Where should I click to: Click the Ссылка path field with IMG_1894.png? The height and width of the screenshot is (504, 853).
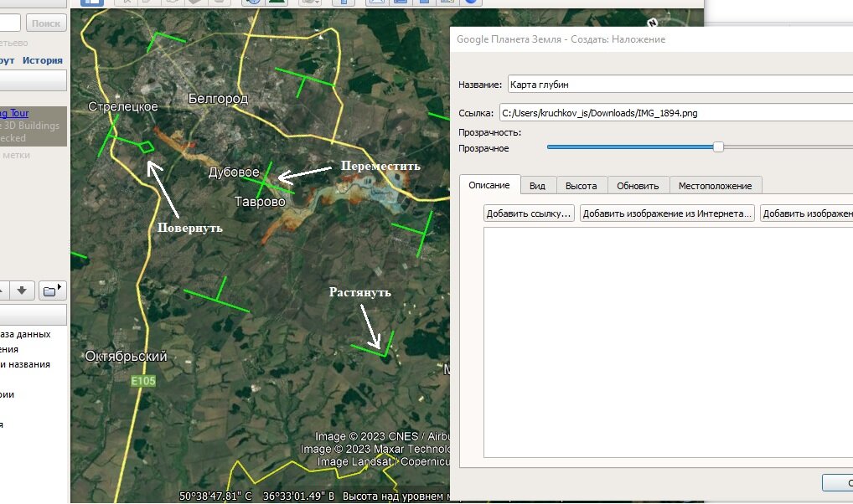[x=676, y=113]
